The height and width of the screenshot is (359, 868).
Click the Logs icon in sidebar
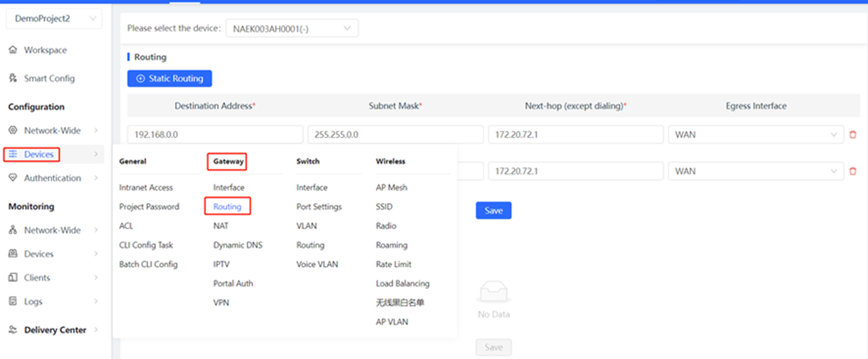(13, 301)
